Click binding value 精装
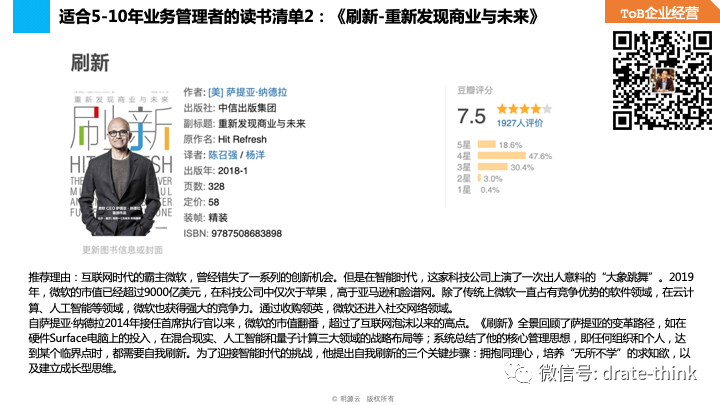Screen dimensions: 720x405 pos(218,218)
